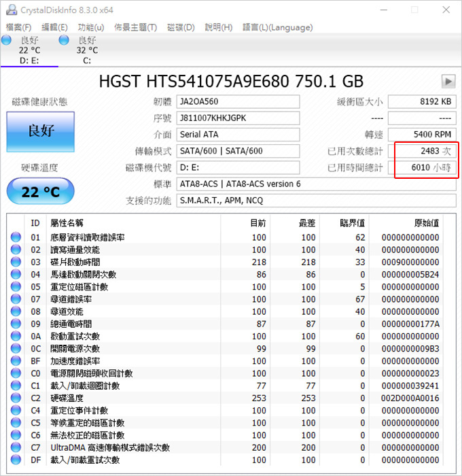Click status orb for attribute 05
The image size is (462, 476).
tap(16, 286)
